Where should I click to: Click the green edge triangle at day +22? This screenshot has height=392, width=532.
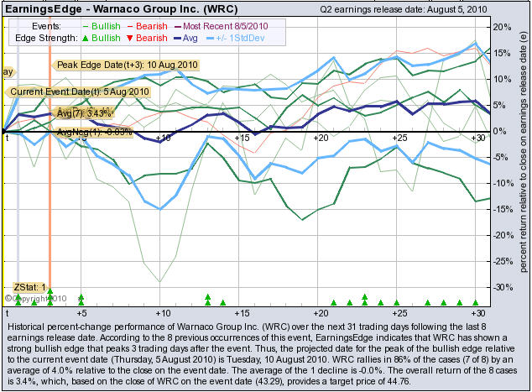349,302
